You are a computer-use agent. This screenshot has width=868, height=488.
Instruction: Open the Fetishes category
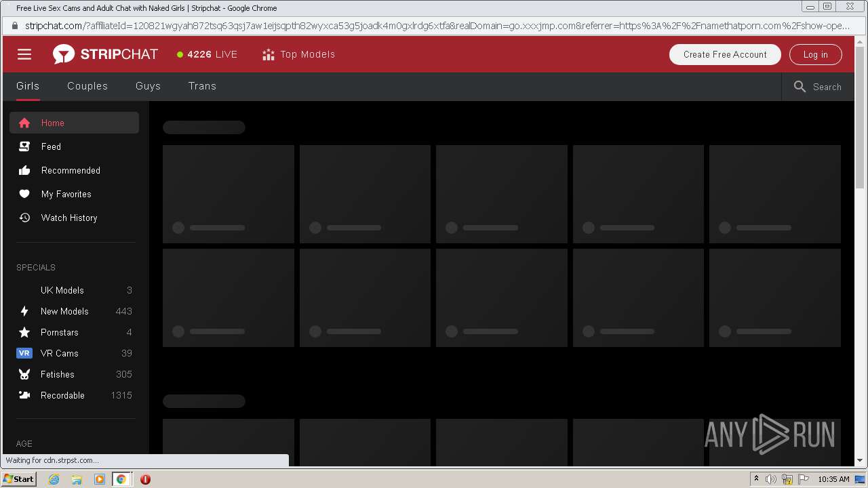pyautogui.click(x=74, y=374)
